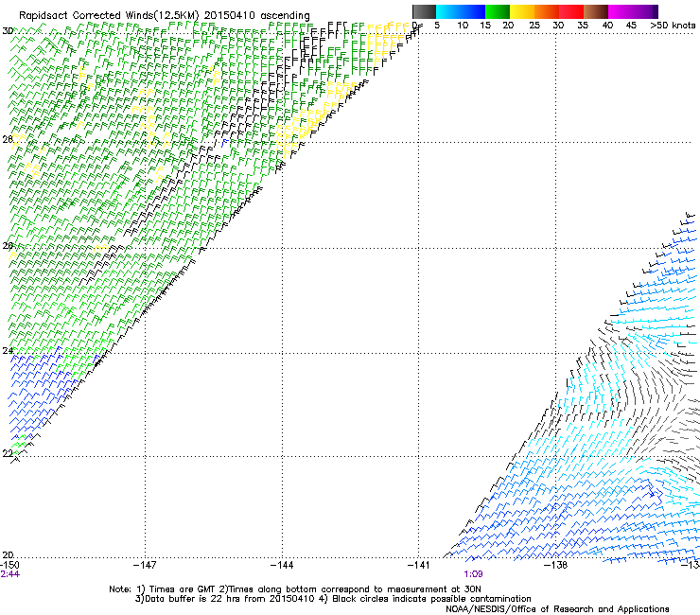Click the 'Data buffer is 22 hrs' note line

(x=224, y=599)
